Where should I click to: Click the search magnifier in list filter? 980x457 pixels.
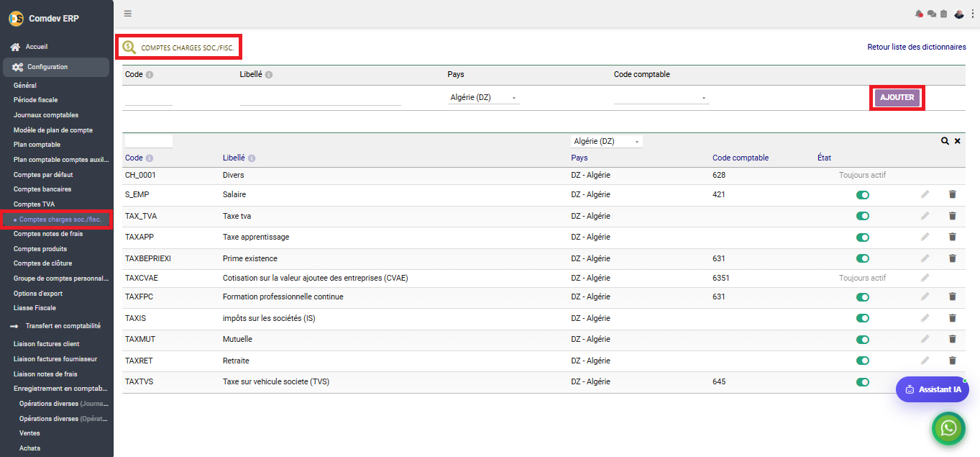tap(945, 141)
